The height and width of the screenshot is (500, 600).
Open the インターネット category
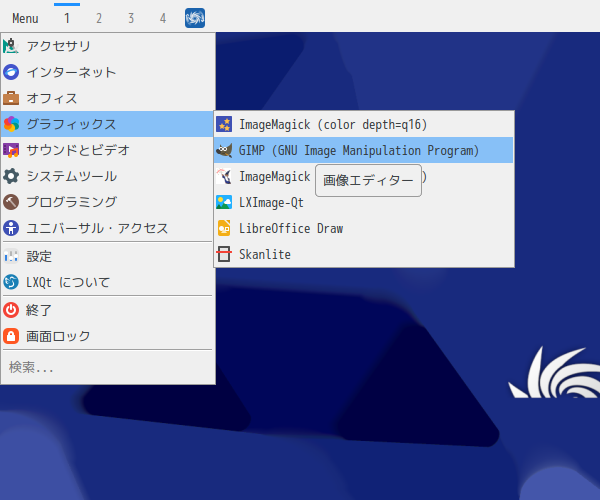coord(107,72)
